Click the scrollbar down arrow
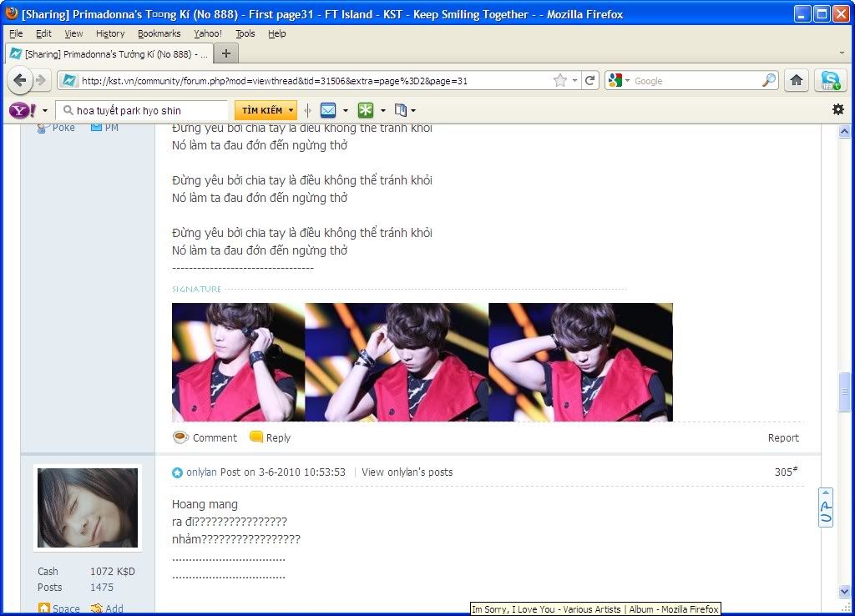Screen dimensions: 855x616 pos(844,592)
